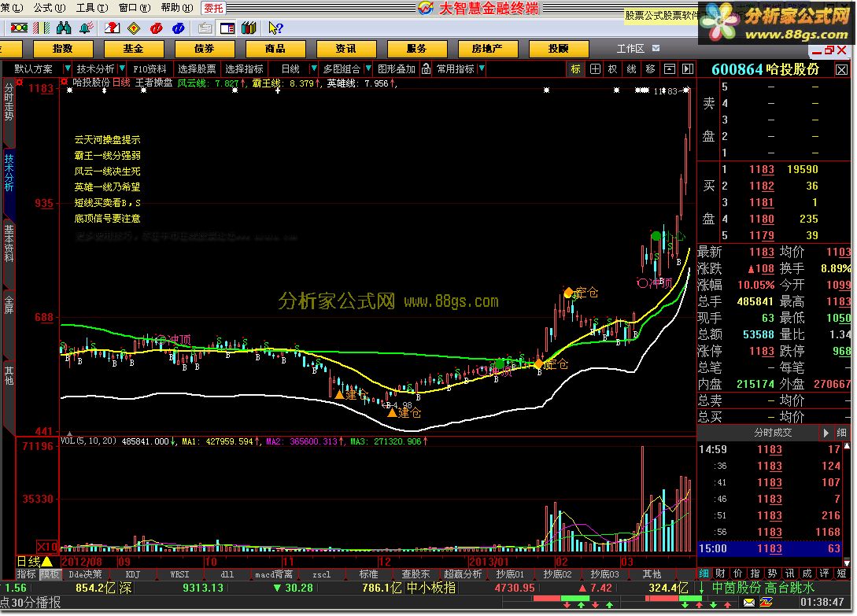Image resolution: width=857 pixels, height=616 pixels.
Task: Click the X10 volume scale marker
Action: pos(47,547)
